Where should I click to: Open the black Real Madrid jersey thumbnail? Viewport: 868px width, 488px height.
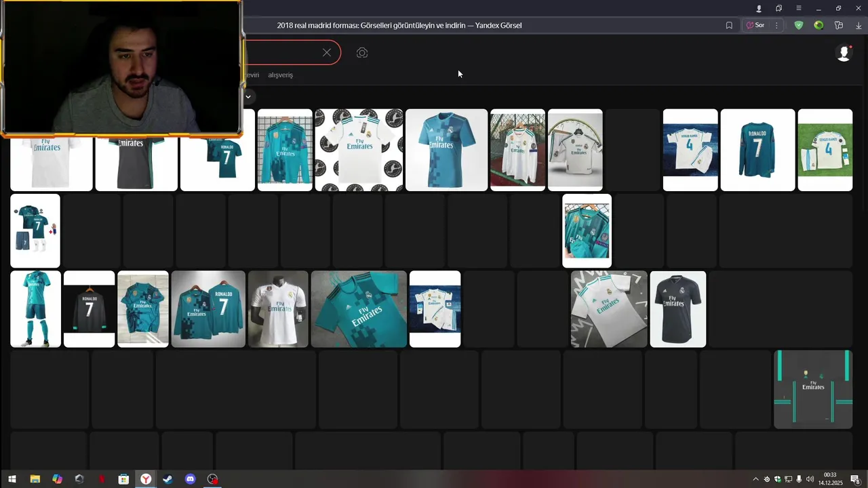(678, 309)
